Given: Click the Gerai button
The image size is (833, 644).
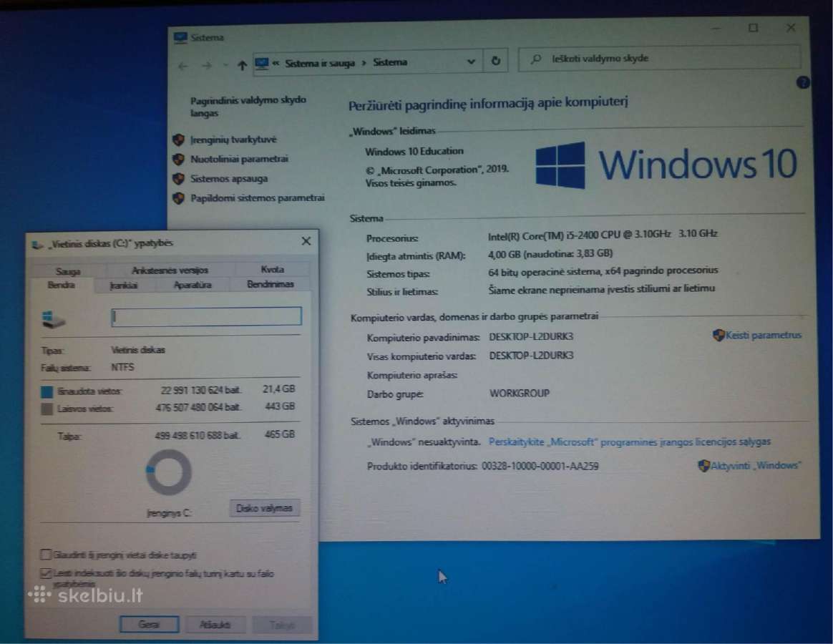Looking at the screenshot, I should [x=149, y=625].
